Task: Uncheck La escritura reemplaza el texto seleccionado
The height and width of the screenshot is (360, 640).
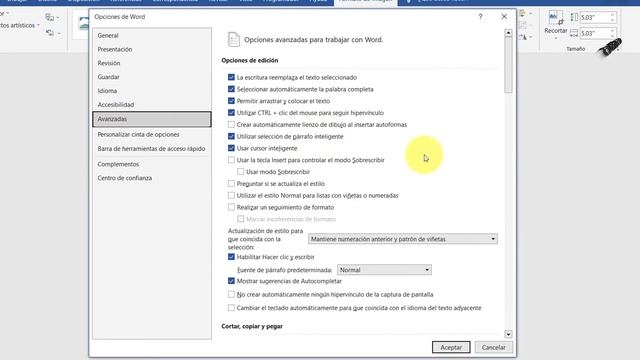Action: point(231,77)
